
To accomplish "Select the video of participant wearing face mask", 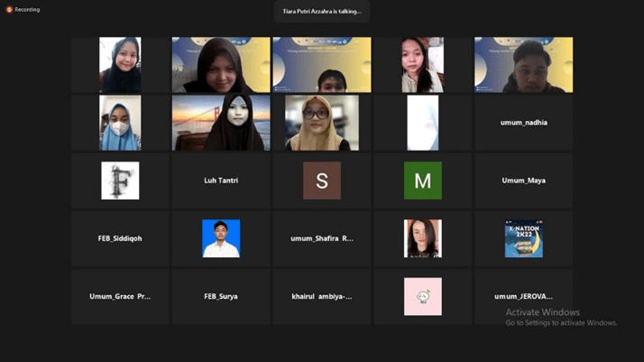I will [x=120, y=123].
